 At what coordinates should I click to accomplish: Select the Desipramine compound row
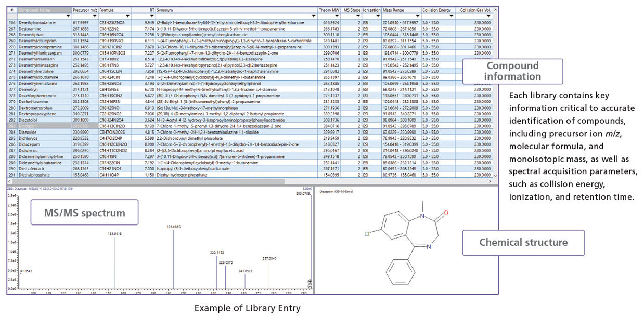click(249, 29)
